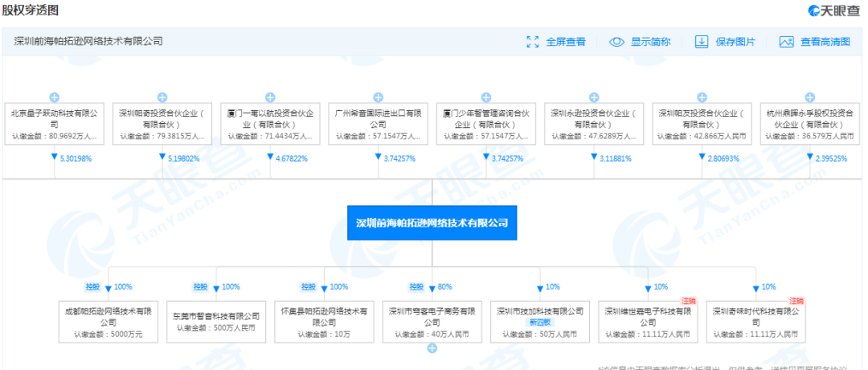Click company name in chart header bar
The image size is (868, 370).
coord(88,41)
